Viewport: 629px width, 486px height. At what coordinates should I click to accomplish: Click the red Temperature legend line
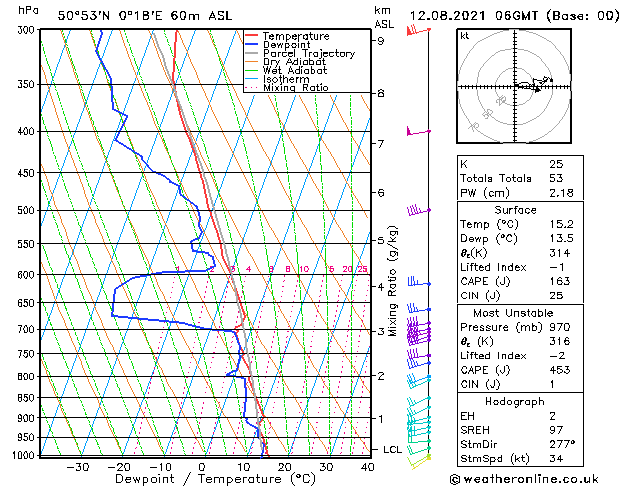coord(251,36)
